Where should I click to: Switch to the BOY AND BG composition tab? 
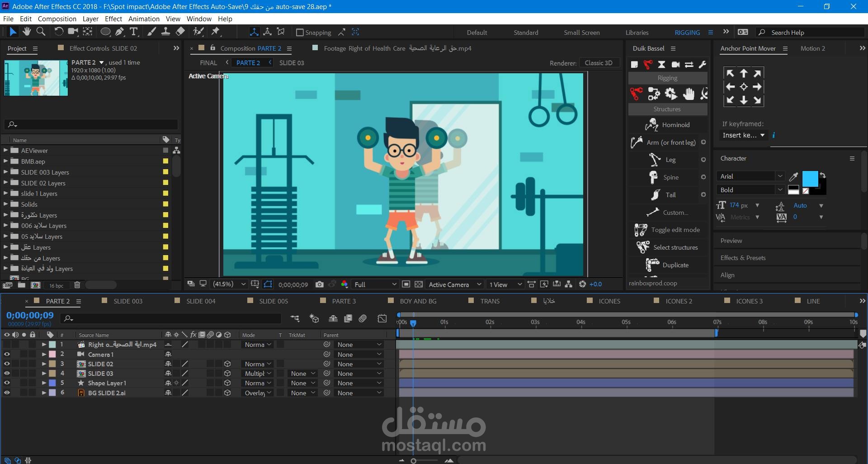coord(418,301)
